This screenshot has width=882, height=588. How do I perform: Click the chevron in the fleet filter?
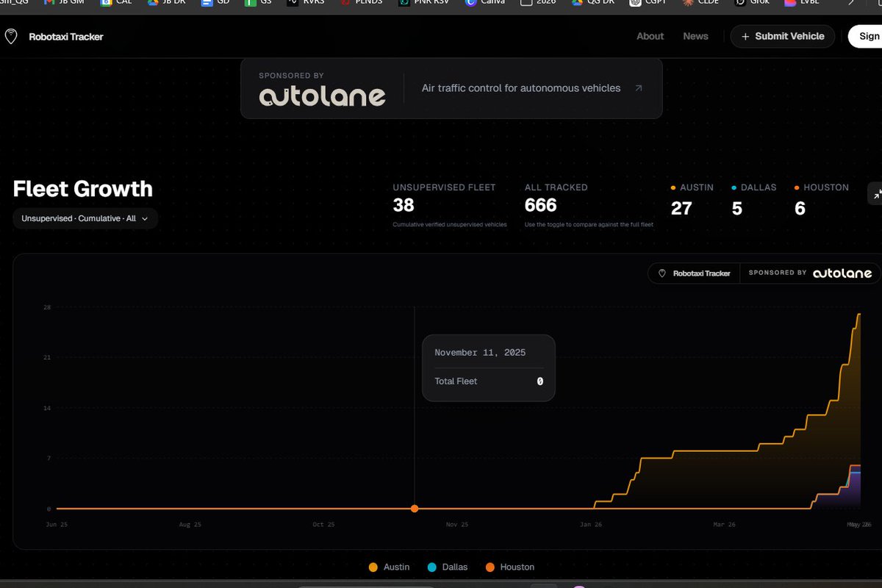point(145,219)
